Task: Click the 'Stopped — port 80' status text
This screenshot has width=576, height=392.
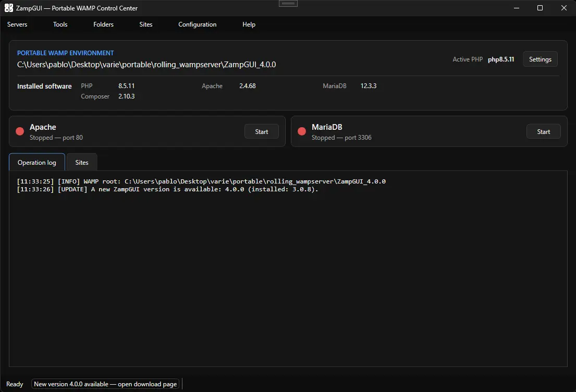Action: point(56,138)
